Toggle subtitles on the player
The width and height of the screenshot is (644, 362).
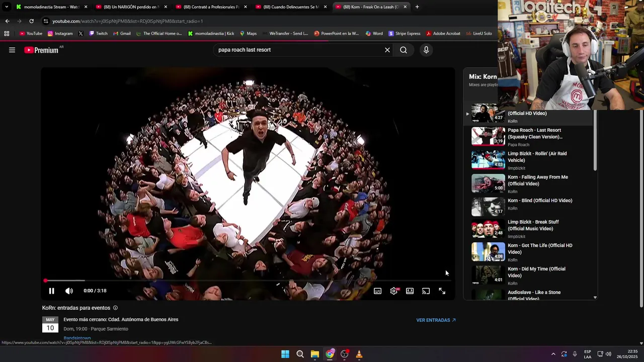[378, 291]
